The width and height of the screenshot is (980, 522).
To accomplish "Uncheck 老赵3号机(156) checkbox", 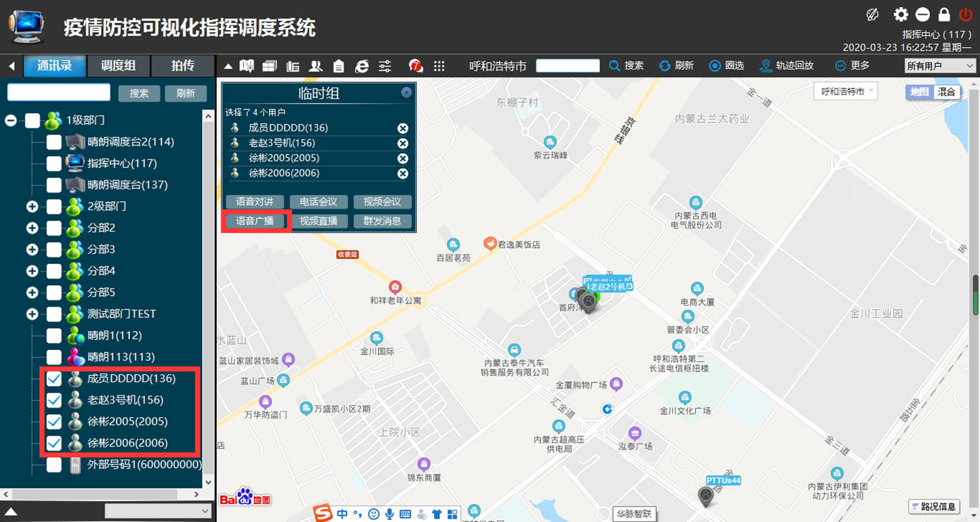I will (x=54, y=400).
